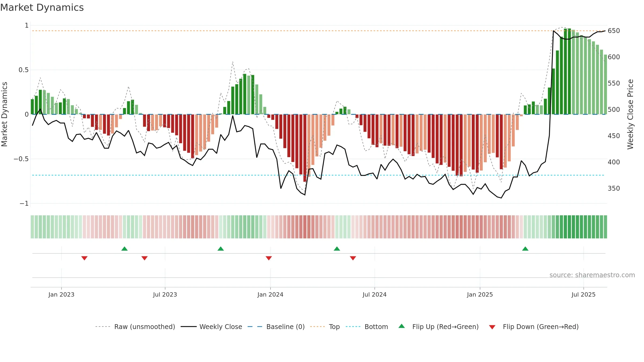Screen dimensions: 644x362
Task: Click the flip-up marker near April 2024
Action: tap(337, 249)
